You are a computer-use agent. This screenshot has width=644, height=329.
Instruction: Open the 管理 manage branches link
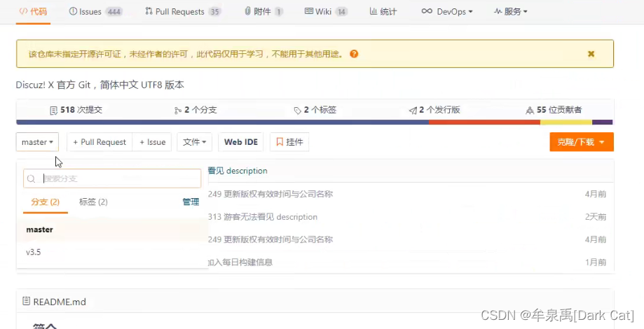pos(191,202)
